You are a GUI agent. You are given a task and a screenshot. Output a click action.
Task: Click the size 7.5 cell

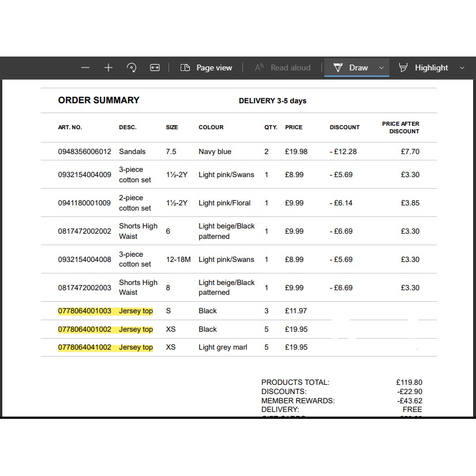pyautogui.click(x=171, y=152)
